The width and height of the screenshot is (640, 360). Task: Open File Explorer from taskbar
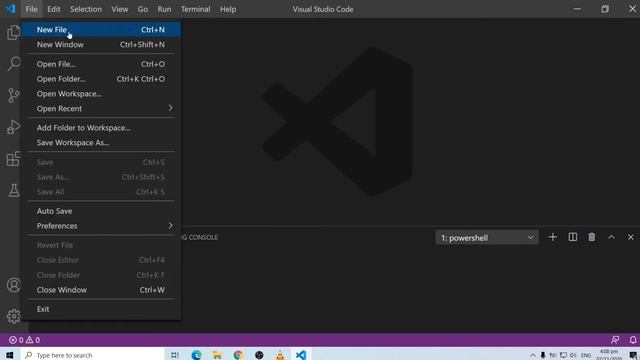[x=217, y=355]
